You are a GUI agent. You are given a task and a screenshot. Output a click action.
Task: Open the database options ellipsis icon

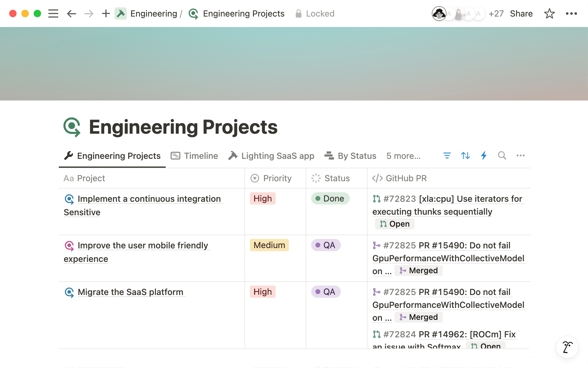tap(520, 156)
